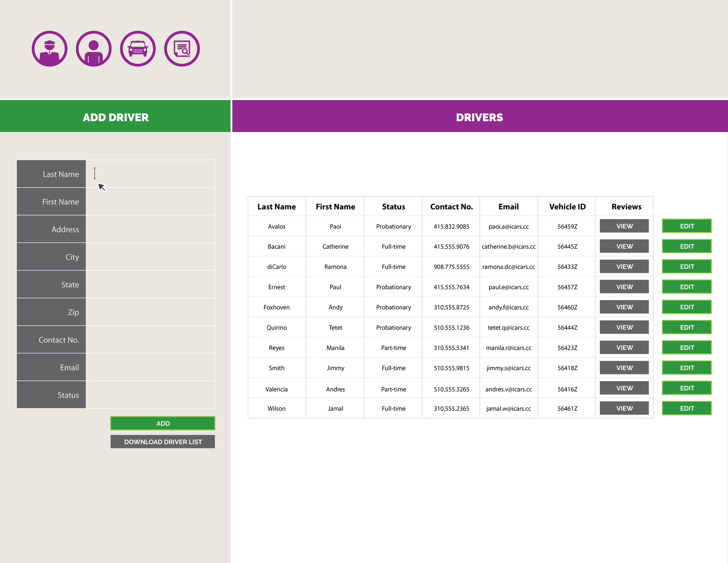This screenshot has width=728, height=563.
Task: Select the Address input field
Action: pos(150,229)
